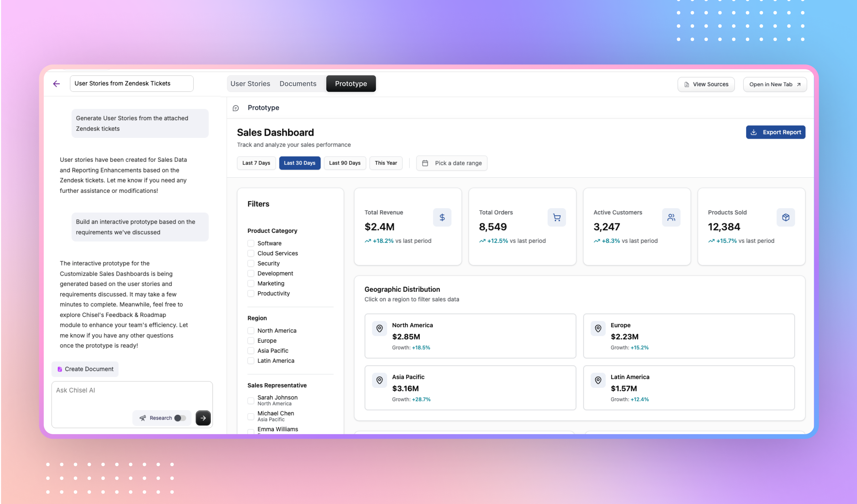This screenshot has width=857, height=504.
Task: Click the purple back arrow icon
Action: coord(57,83)
